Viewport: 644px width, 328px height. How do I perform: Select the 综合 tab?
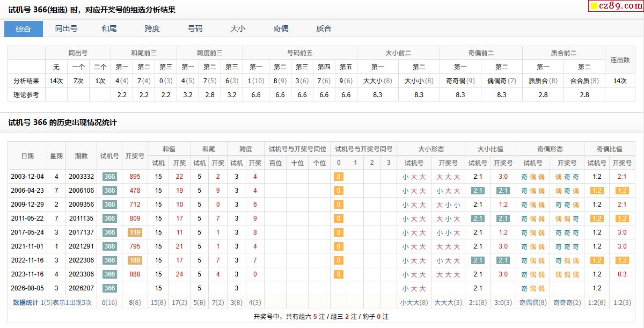coord(24,29)
